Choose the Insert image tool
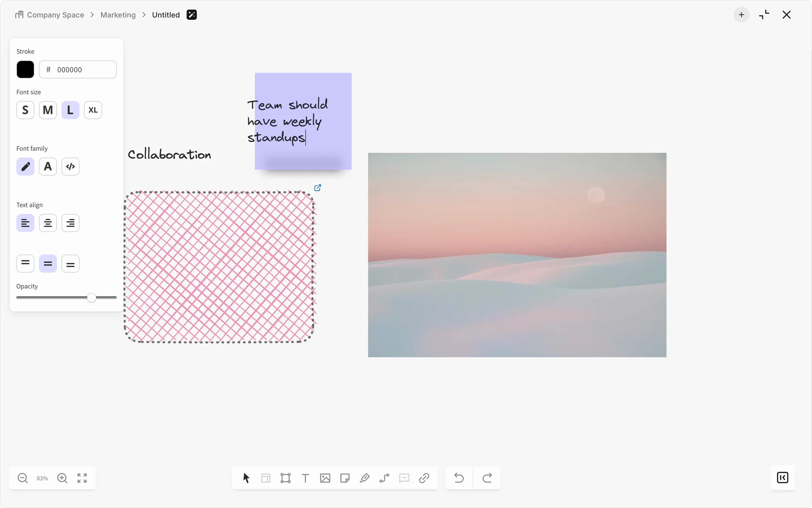812x508 pixels. click(325, 478)
